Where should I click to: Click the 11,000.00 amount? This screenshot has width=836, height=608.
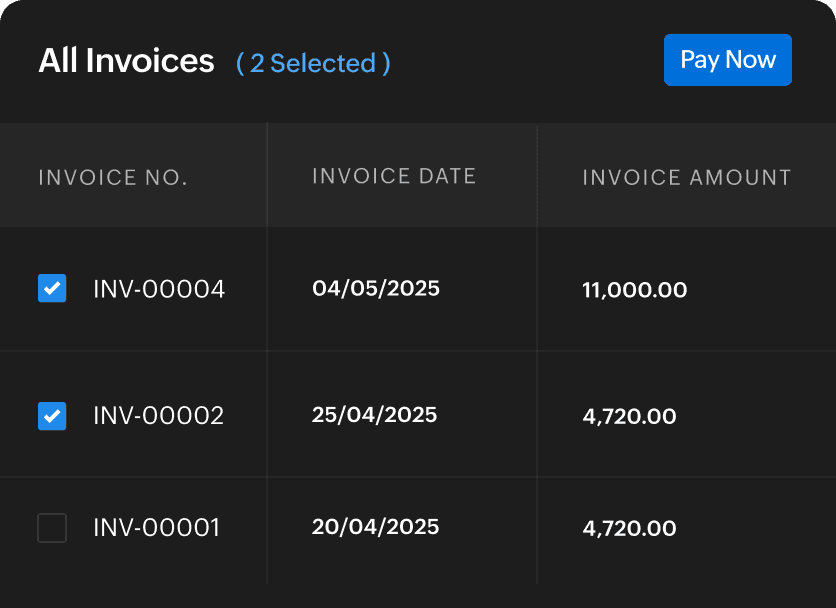(634, 291)
